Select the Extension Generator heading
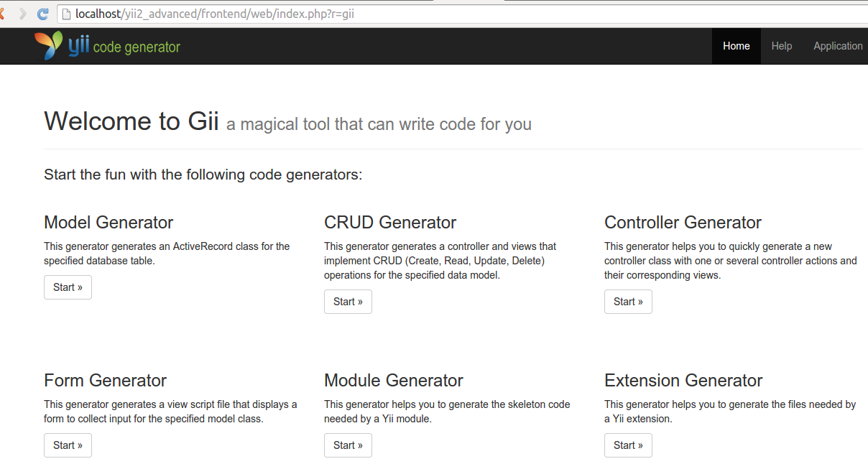 click(x=683, y=380)
